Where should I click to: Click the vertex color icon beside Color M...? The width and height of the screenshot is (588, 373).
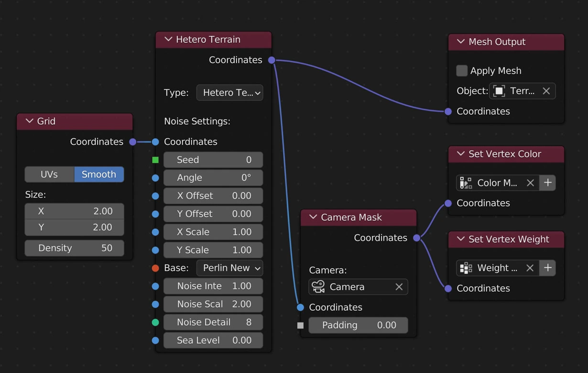[x=466, y=183]
